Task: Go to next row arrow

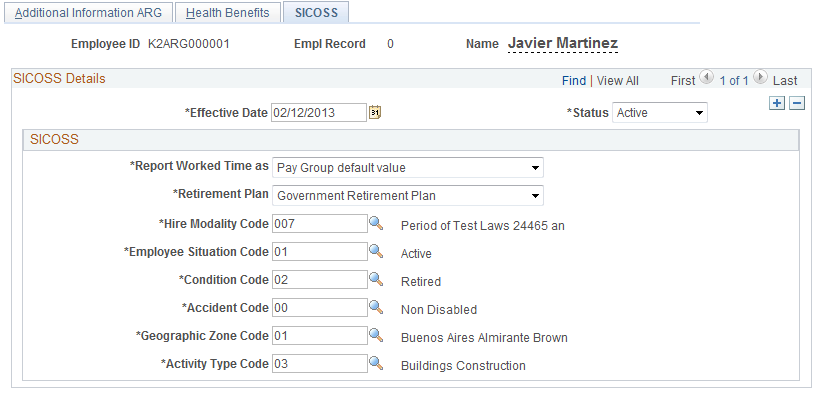Action: [x=760, y=78]
